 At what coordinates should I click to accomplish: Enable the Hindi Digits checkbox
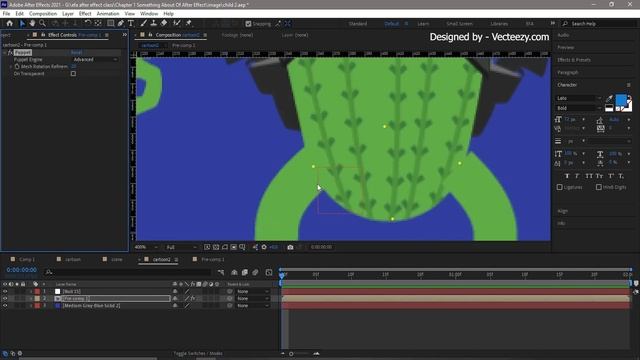pos(599,187)
